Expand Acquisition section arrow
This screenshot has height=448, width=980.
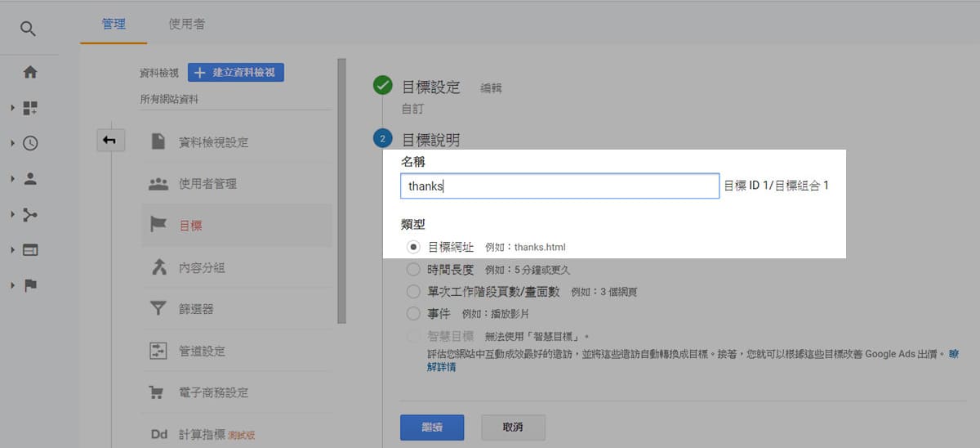click(12, 214)
